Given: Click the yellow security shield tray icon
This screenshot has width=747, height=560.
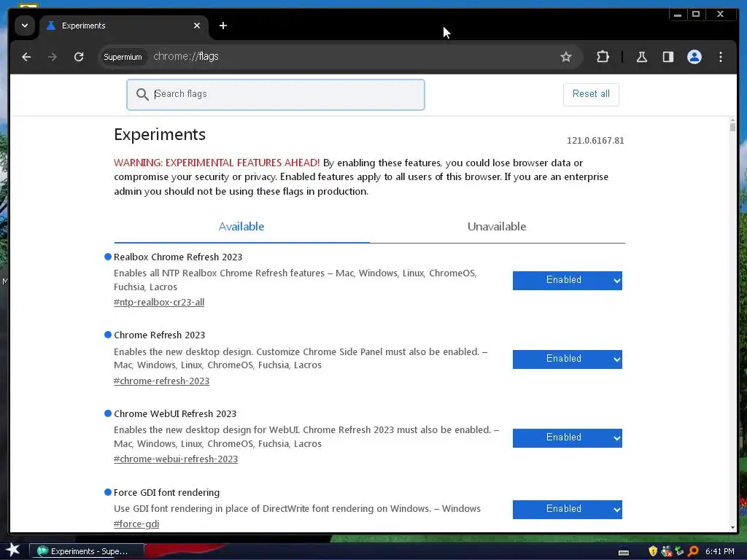Looking at the screenshot, I should (653, 551).
